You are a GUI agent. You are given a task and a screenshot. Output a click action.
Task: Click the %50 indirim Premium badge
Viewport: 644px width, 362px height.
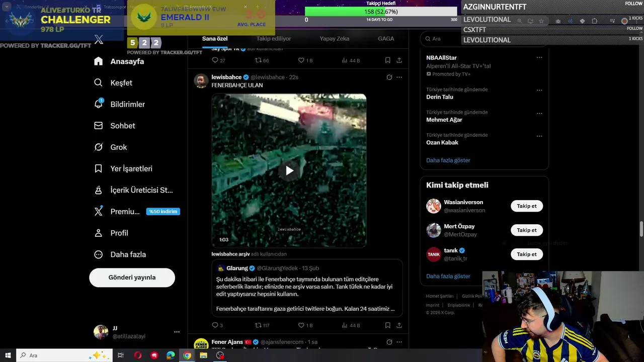point(163,212)
